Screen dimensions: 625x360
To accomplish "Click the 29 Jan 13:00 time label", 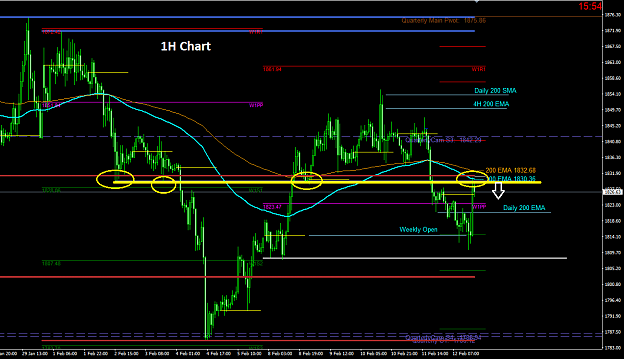I will pos(35,353).
